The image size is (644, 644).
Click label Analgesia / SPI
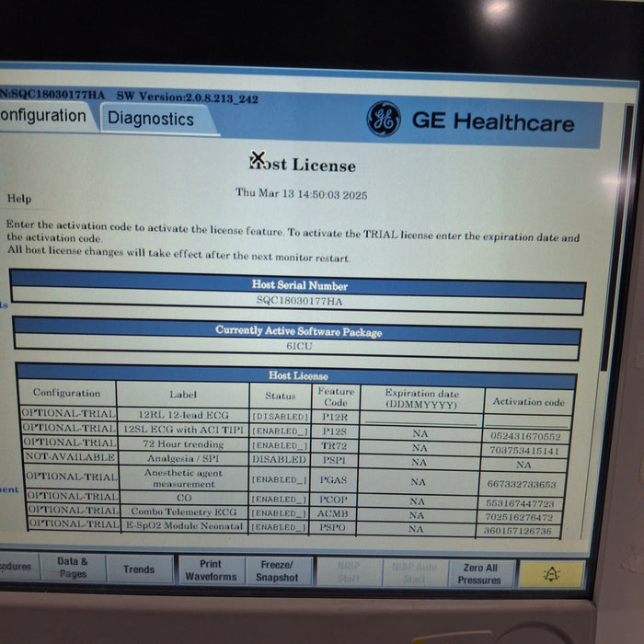pos(183,458)
